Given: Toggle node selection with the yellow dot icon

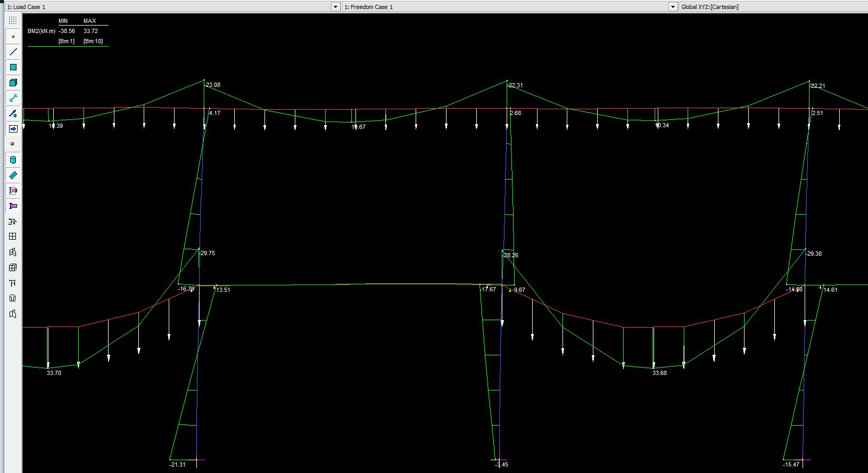Looking at the screenshot, I should click(x=13, y=36).
